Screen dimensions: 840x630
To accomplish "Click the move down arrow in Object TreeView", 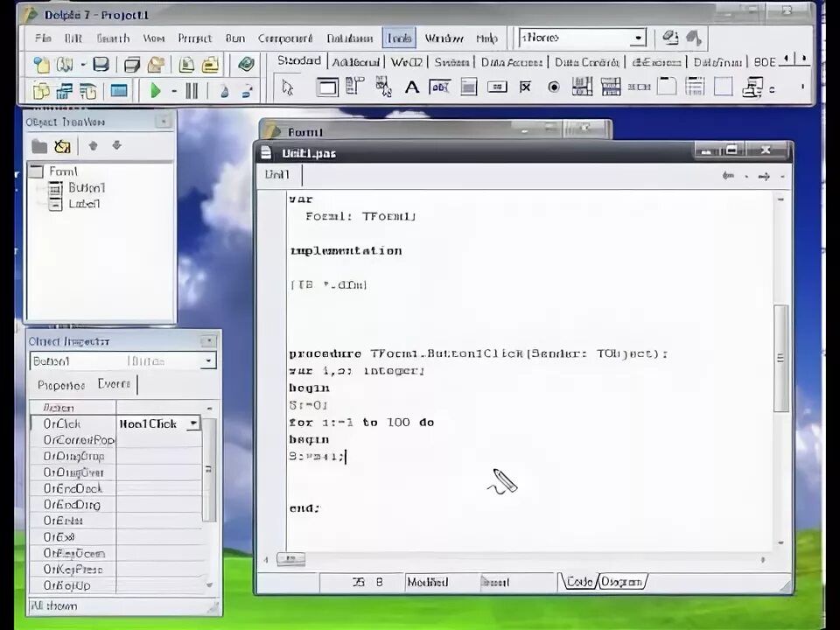I will click(x=116, y=145).
